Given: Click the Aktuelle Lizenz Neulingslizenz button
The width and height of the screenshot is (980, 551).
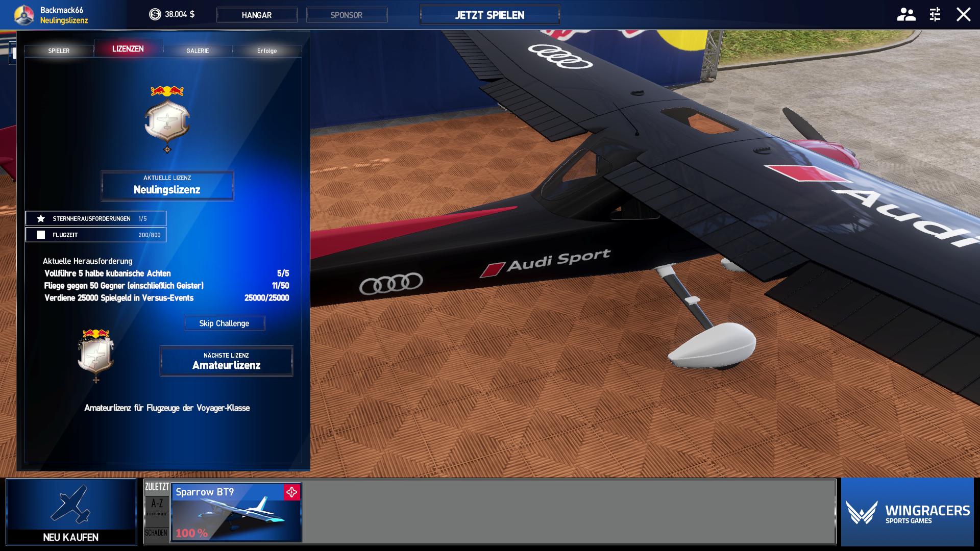Looking at the screenshot, I should (167, 185).
